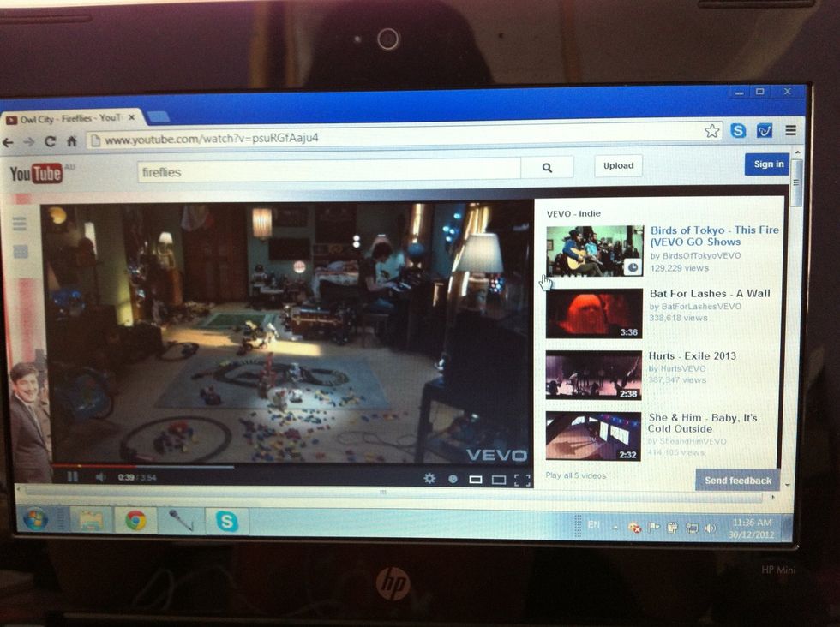
Task: Open Birds of Tokyo - This Fire title
Action: [x=714, y=236]
